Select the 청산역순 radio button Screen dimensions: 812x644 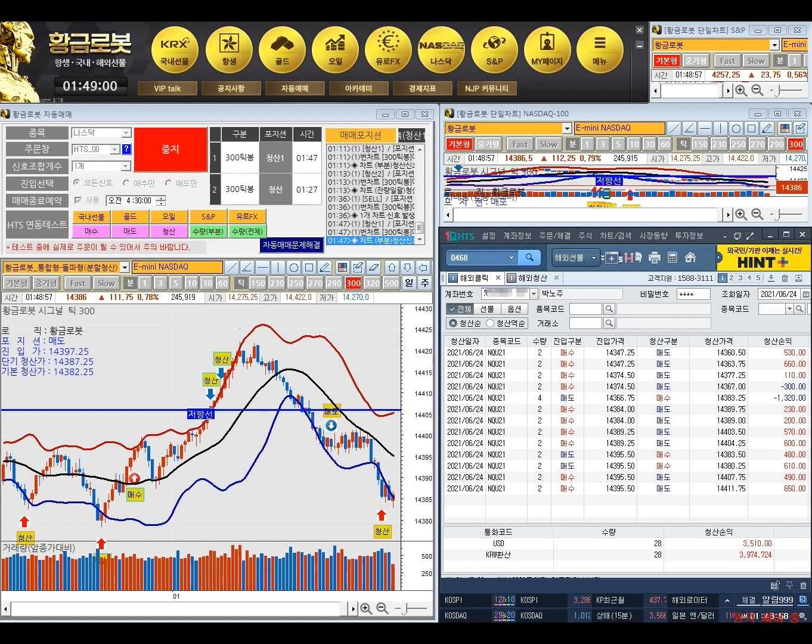click(x=490, y=323)
